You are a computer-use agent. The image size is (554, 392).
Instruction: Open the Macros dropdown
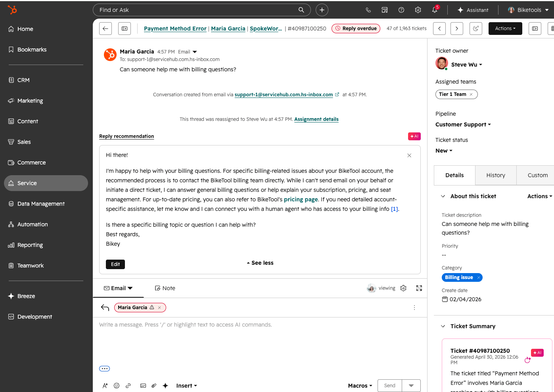pyautogui.click(x=360, y=386)
